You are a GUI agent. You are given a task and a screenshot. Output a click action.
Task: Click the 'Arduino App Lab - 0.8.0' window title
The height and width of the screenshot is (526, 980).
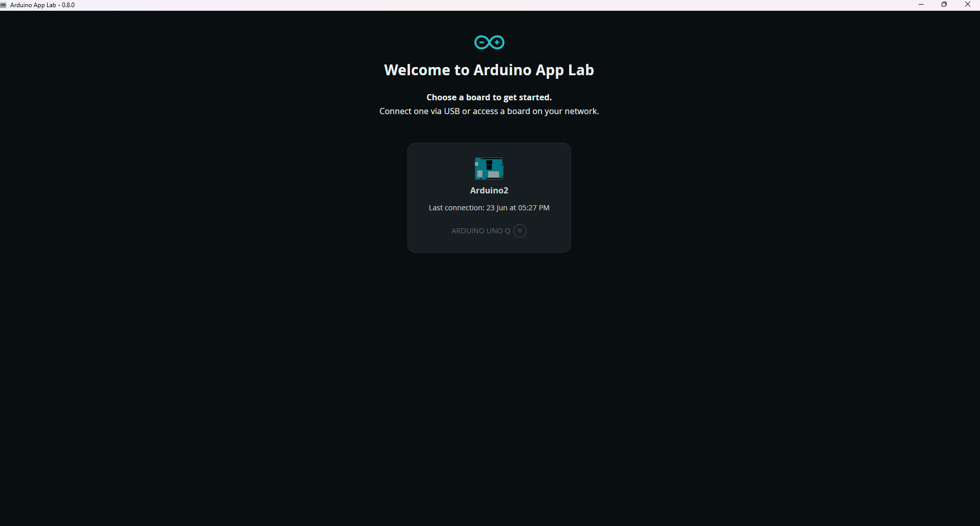point(42,5)
